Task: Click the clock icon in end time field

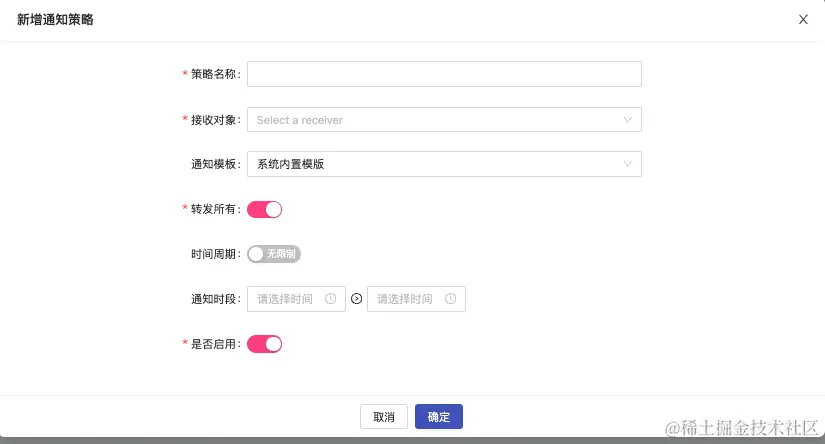Action: click(450, 299)
